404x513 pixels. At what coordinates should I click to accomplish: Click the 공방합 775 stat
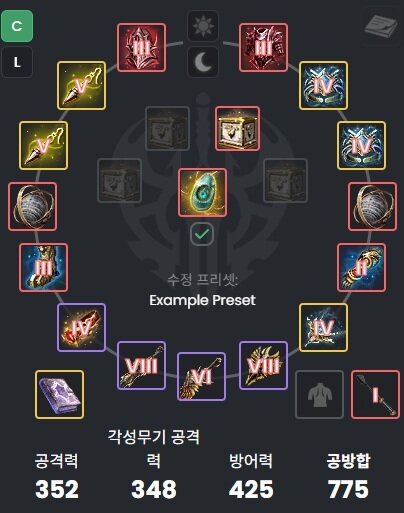pos(348,476)
